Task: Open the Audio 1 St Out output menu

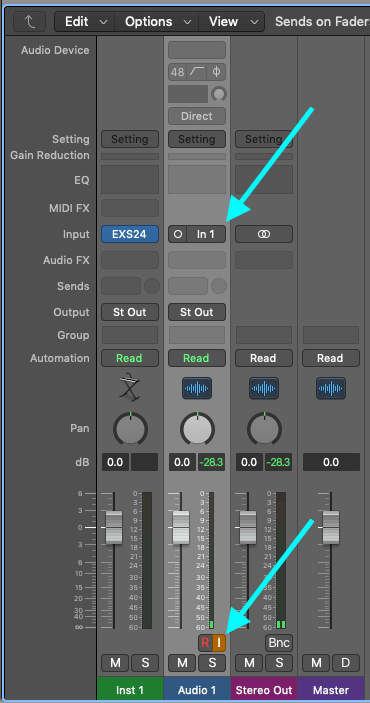Action: [x=197, y=312]
